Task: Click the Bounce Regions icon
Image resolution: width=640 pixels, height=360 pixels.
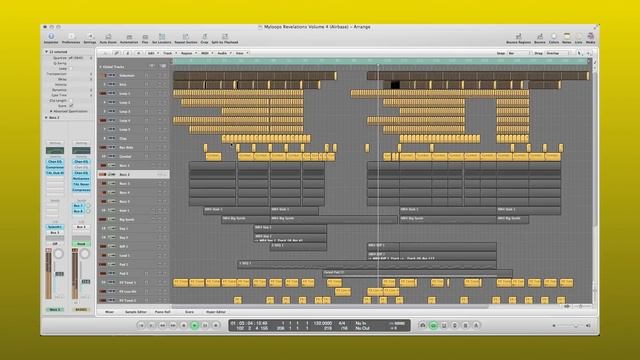Action: 518,37
